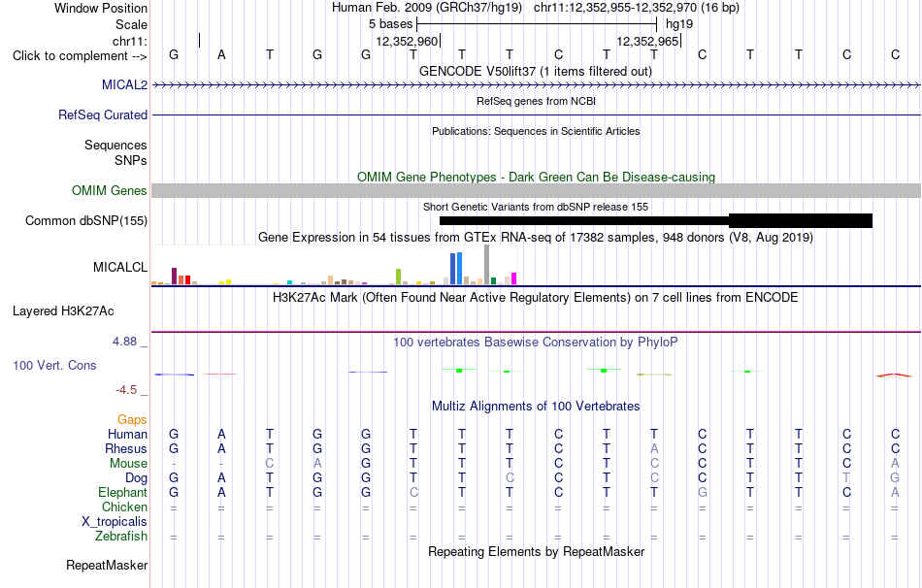
Task: Click the gray OMIM Genes bar
Action: (x=536, y=190)
